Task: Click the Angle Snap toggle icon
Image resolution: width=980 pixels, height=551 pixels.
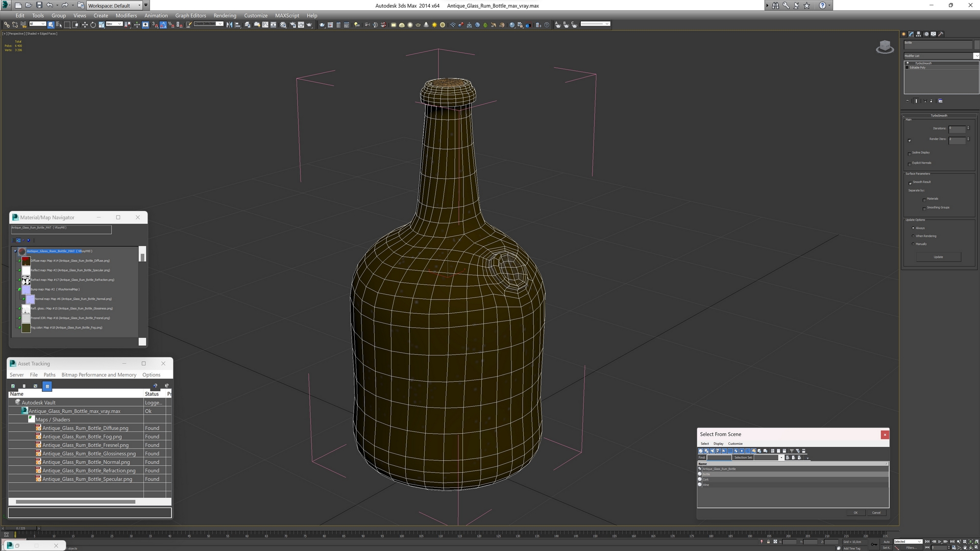Action: pyautogui.click(x=163, y=24)
